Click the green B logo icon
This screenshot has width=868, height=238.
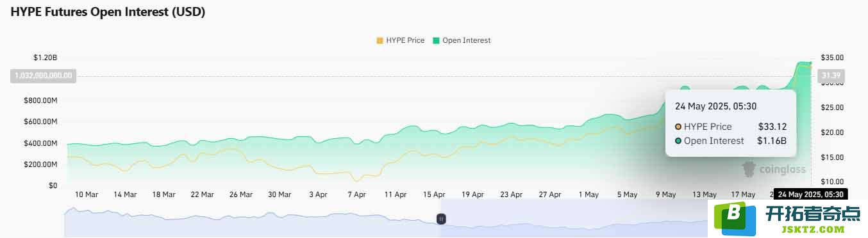pos(733,218)
